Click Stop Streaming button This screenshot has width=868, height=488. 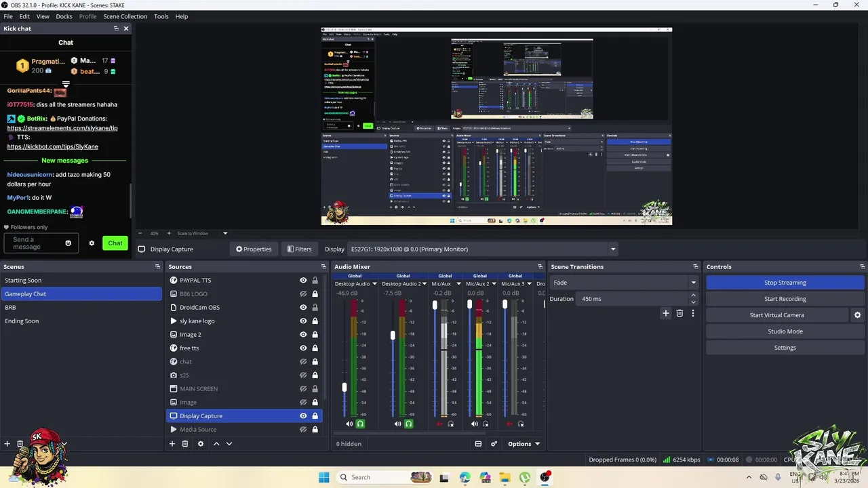785,283
